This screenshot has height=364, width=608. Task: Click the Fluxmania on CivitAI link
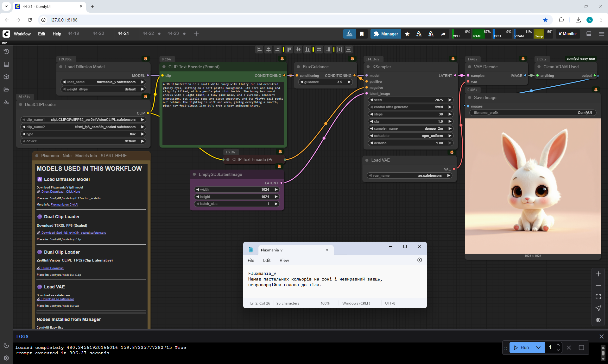[x=64, y=205]
